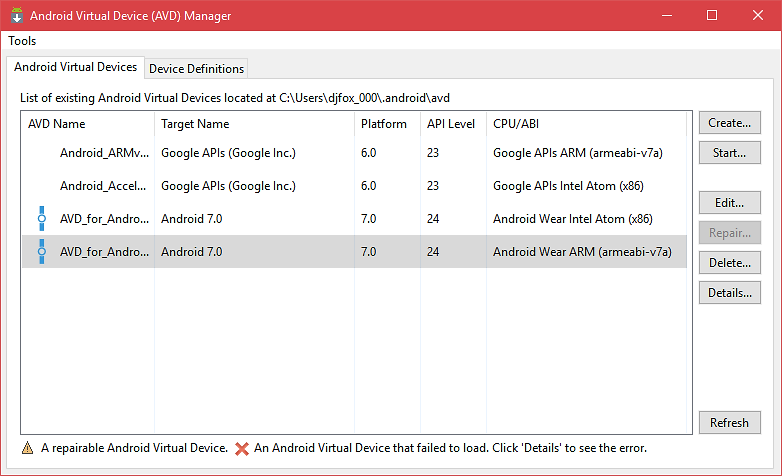Close the AVD Manager window
This screenshot has width=782, height=476.
[758, 15]
